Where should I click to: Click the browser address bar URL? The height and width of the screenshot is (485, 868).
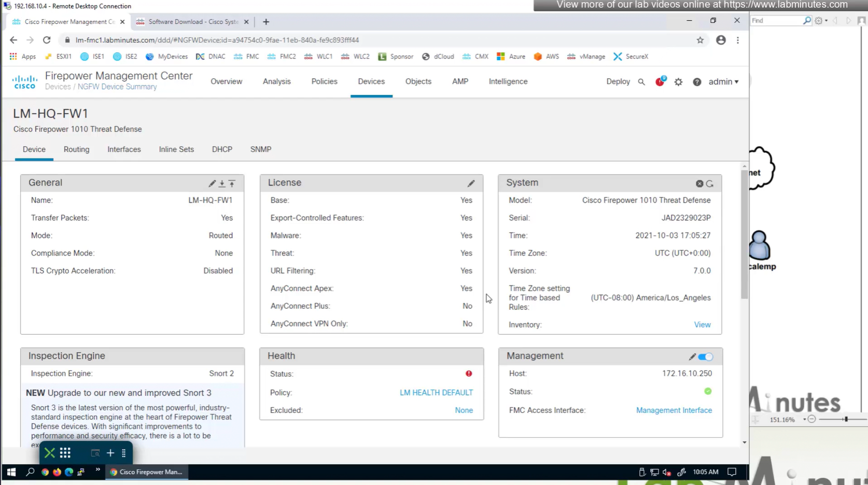click(x=217, y=40)
